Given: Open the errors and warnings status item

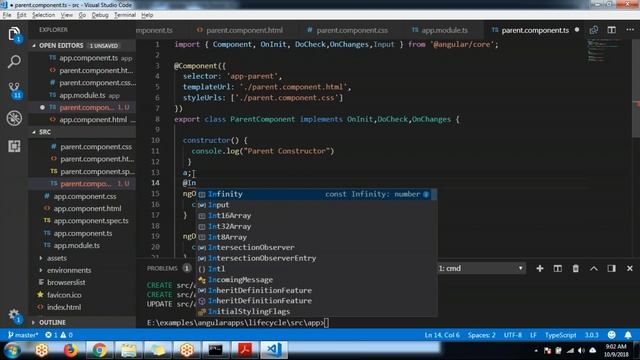Looking at the screenshot, I should point(59,335).
